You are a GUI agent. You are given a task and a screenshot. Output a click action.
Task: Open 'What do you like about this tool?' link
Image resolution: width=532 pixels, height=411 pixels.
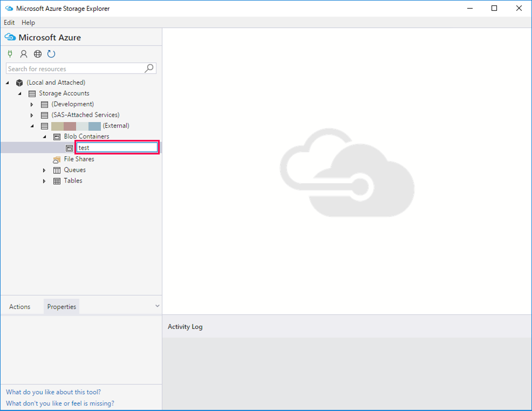pyautogui.click(x=53, y=392)
